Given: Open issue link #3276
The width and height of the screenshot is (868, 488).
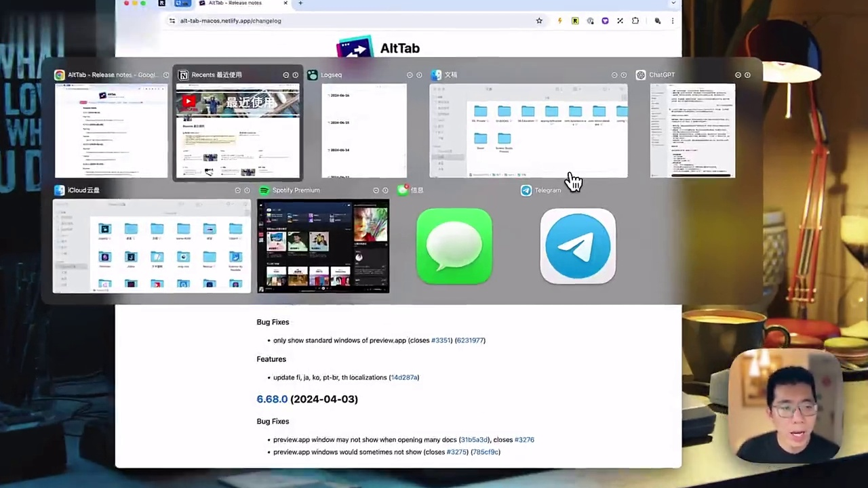Looking at the screenshot, I should [524, 440].
